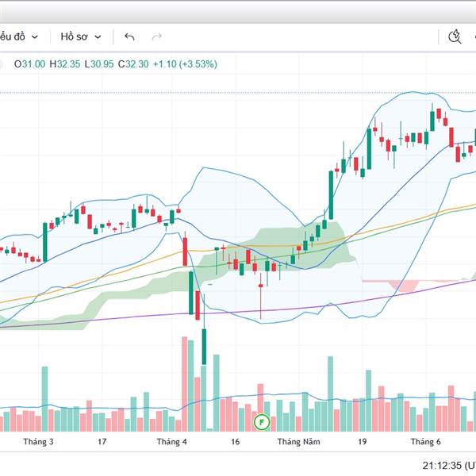Click the close value C32.30
476x476 pixels.
(x=133, y=64)
